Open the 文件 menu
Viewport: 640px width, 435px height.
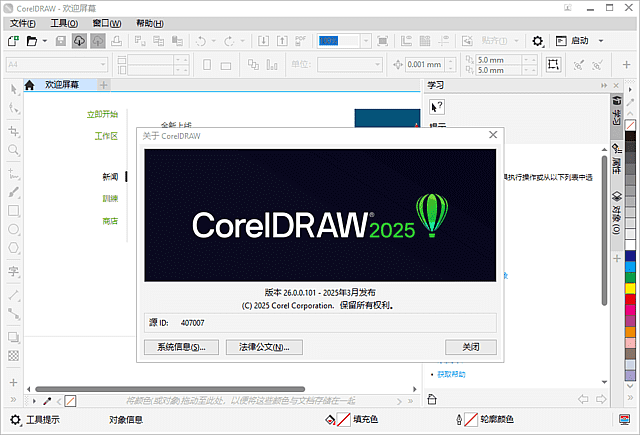(x=22, y=23)
